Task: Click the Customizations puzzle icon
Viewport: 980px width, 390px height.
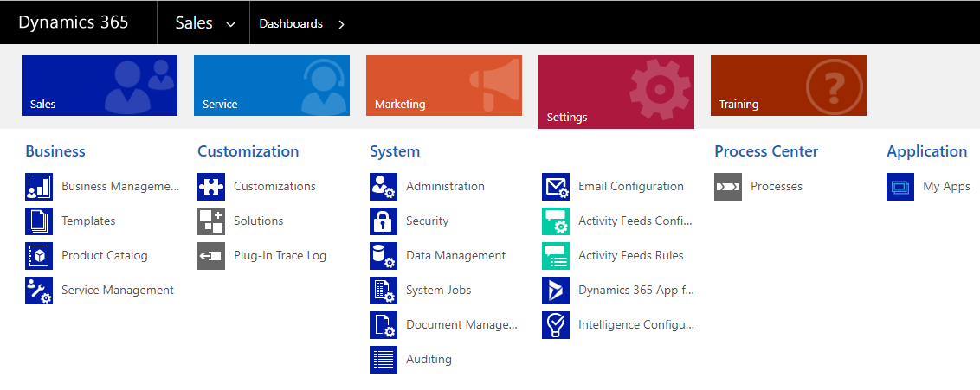Action: pyautogui.click(x=211, y=187)
